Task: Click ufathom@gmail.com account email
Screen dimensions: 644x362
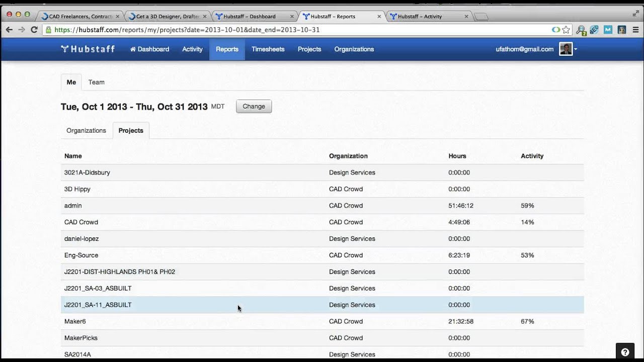Action: [x=524, y=49]
